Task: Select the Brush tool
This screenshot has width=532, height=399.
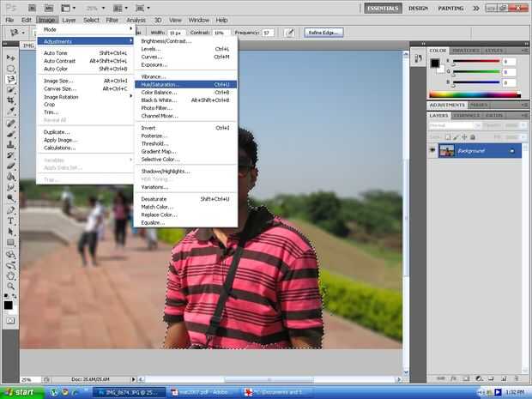Action: [x=10, y=134]
